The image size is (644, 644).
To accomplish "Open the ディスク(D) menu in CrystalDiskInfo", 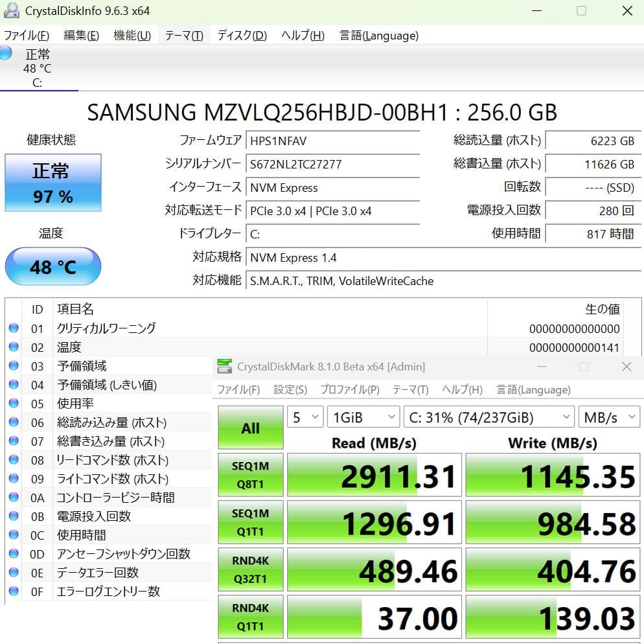I will (x=241, y=36).
